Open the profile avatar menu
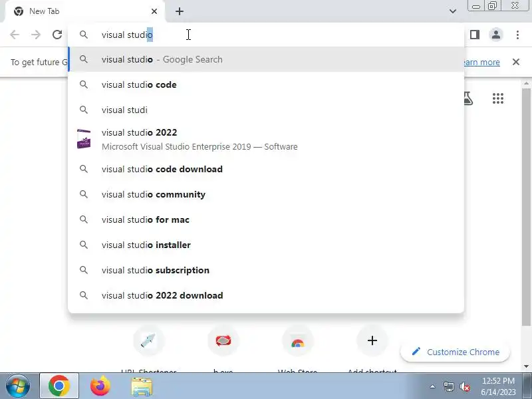 [x=496, y=35]
